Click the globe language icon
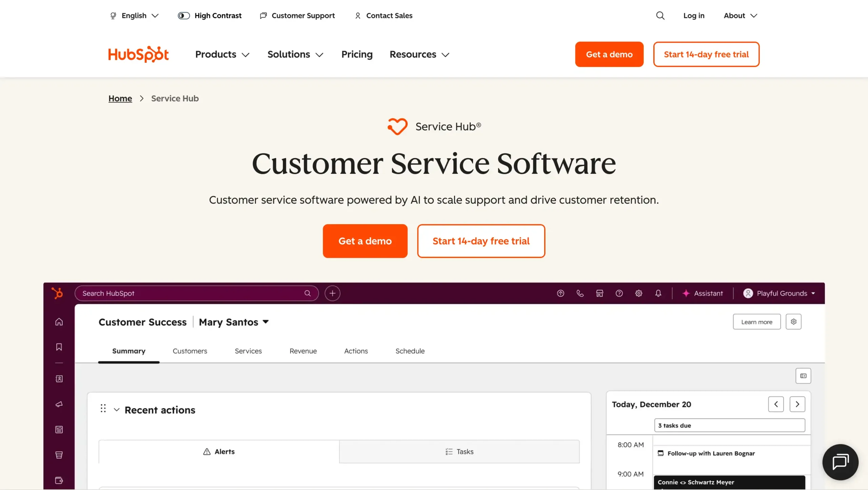 pos(113,16)
